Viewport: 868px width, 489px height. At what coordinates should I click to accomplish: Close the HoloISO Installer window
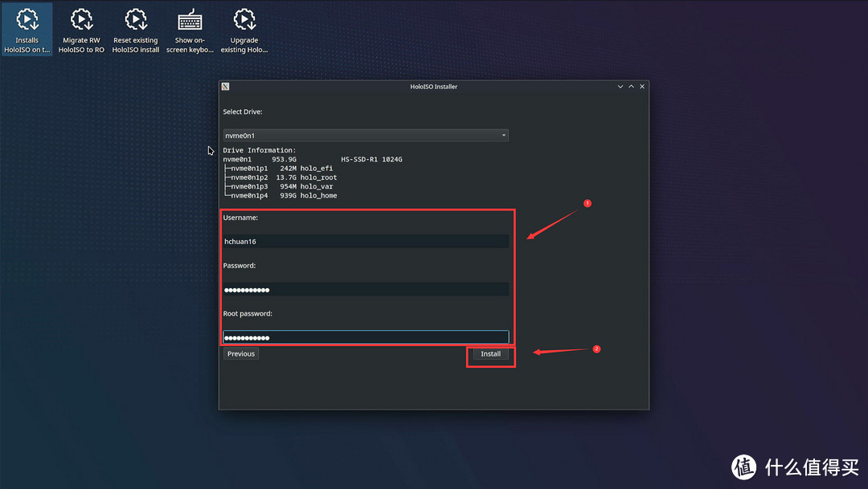click(641, 87)
